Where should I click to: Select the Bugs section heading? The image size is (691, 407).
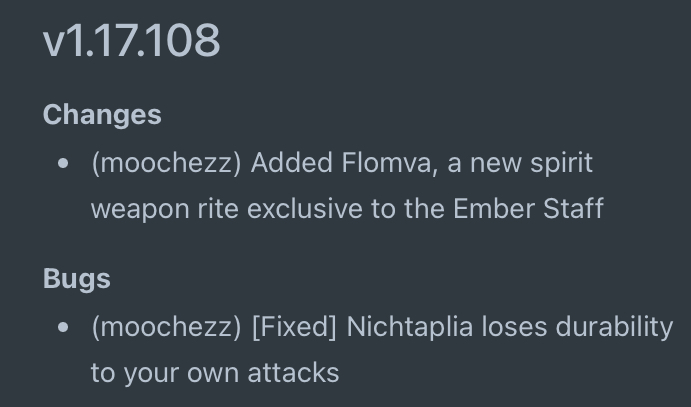[77, 279]
